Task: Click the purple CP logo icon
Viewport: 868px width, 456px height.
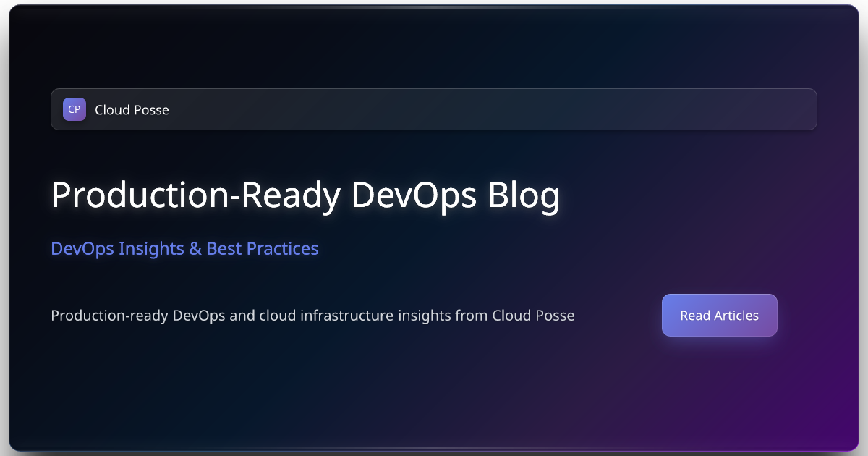Action: pos(75,109)
